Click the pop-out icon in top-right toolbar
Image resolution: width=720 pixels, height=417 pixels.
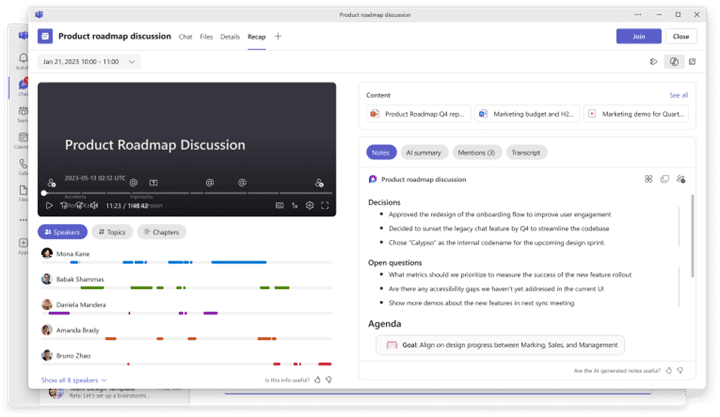click(x=692, y=62)
